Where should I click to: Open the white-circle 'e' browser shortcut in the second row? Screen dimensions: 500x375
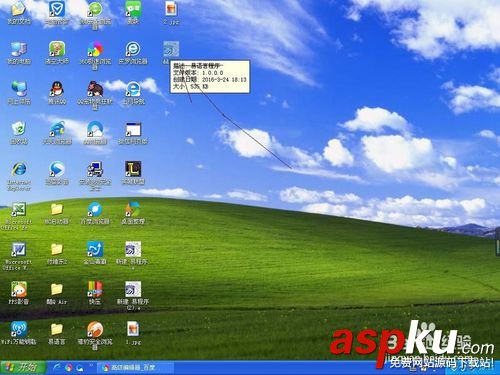point(133,53)
